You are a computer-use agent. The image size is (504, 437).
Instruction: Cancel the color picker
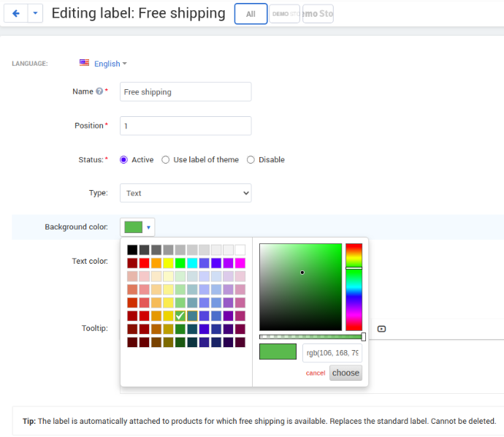click(316, 373)
